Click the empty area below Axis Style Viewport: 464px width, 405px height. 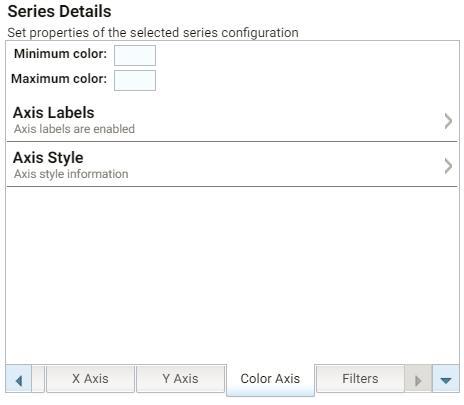tap(232, 275)
